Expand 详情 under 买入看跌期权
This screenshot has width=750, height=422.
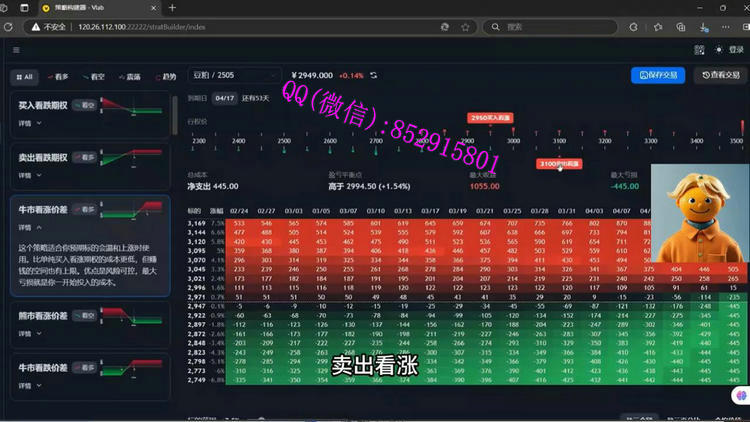coord(29,123)
